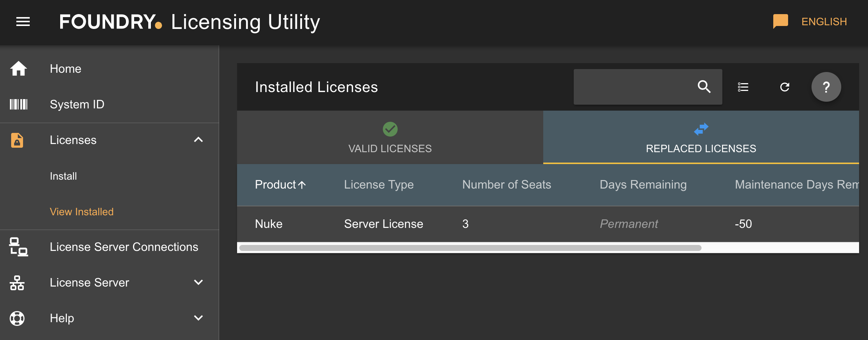Open the question mark help button

click(x=826, y=87)
